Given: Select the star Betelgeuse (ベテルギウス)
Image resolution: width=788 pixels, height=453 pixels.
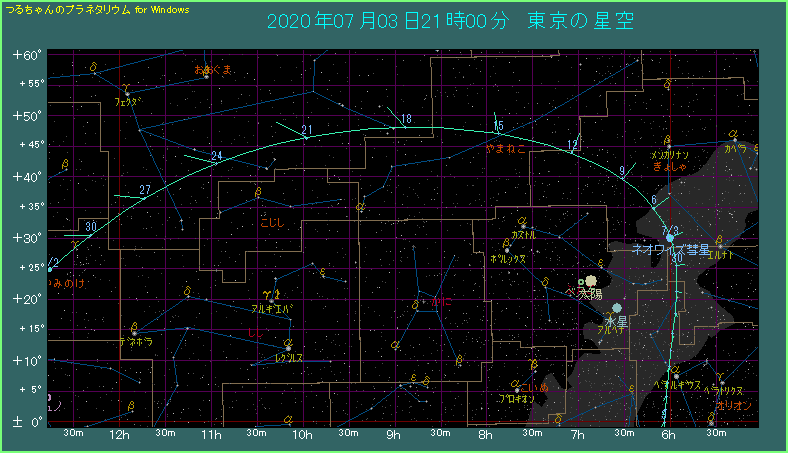Looking at the screenshot, I should coord(675,376).
